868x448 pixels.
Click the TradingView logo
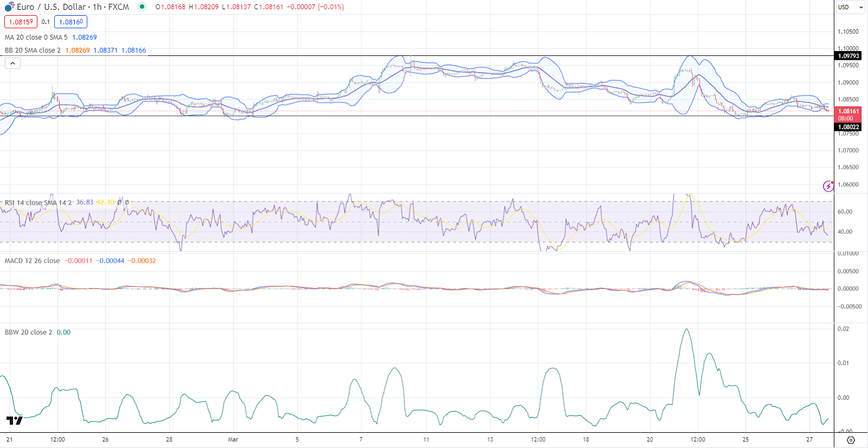[x=14, y=420]
